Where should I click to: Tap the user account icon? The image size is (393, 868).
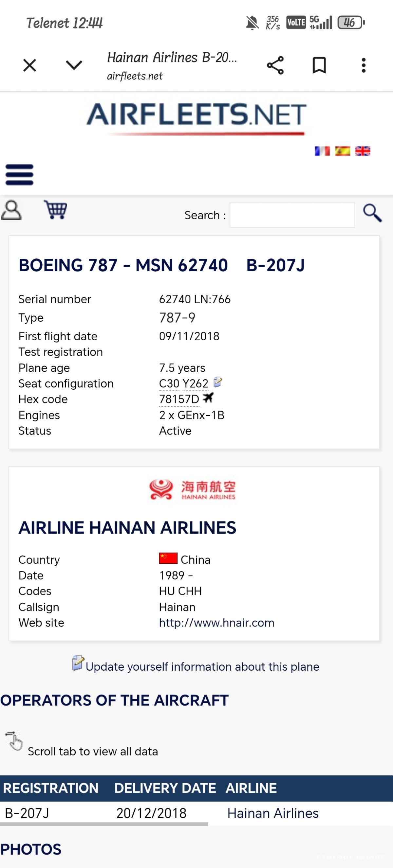coord(11,210)
